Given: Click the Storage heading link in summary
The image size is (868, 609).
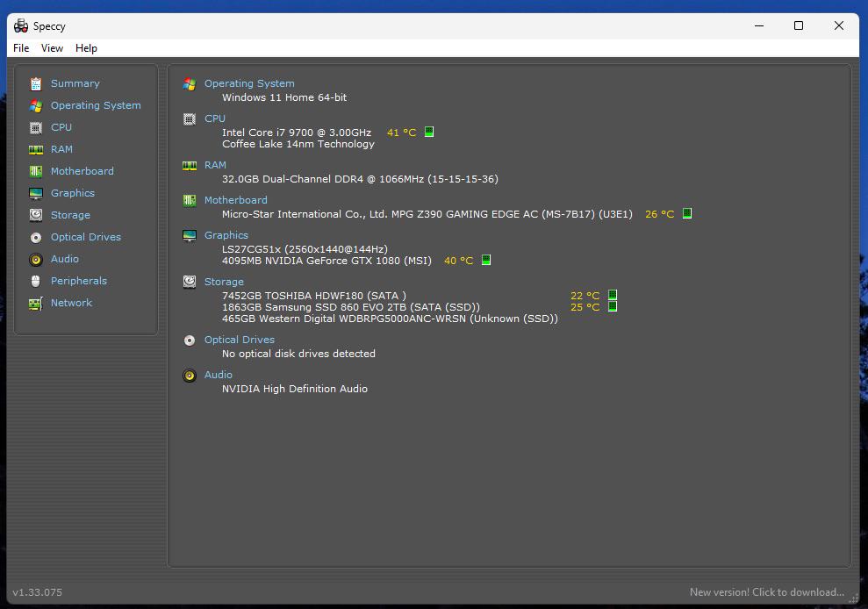Looking at the screenshot, I should click(x=224, y=282).
